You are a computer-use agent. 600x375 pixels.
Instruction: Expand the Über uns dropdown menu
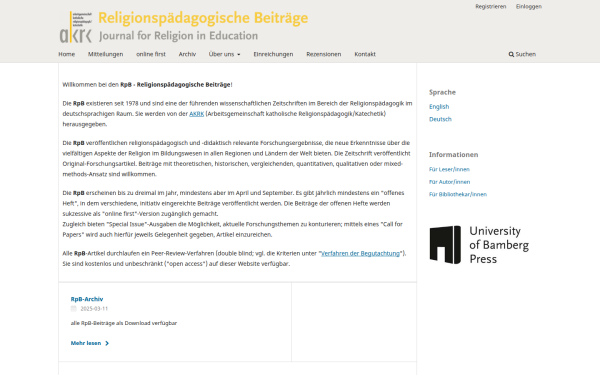[x=224, y=54]
